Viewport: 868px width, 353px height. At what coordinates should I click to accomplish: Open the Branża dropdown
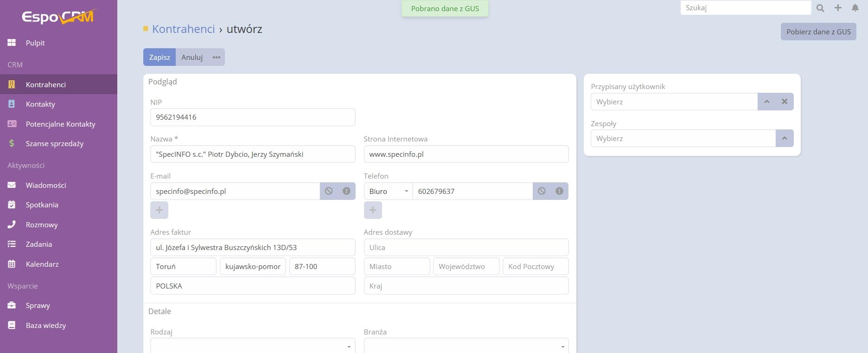point(466,346)
